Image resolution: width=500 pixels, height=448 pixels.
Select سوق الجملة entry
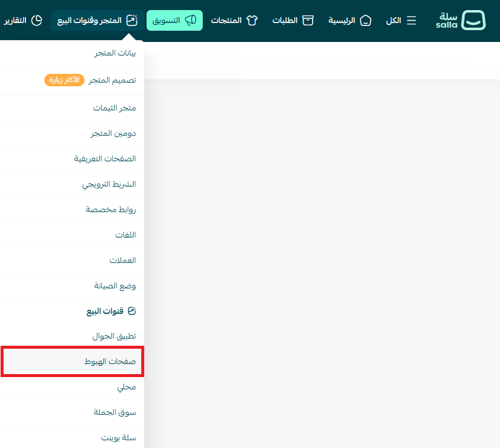click(x=72, y=413)
